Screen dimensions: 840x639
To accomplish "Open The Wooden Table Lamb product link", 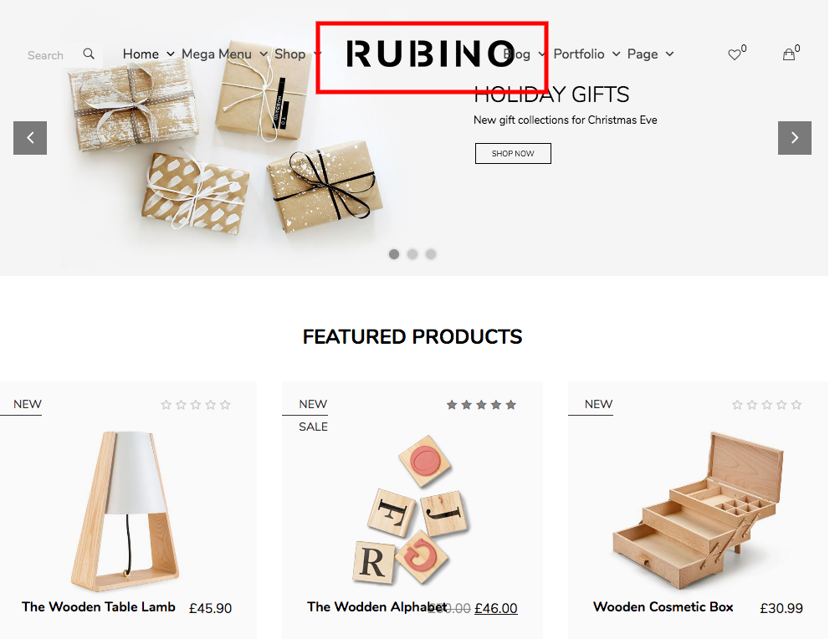I will point(99,607).
